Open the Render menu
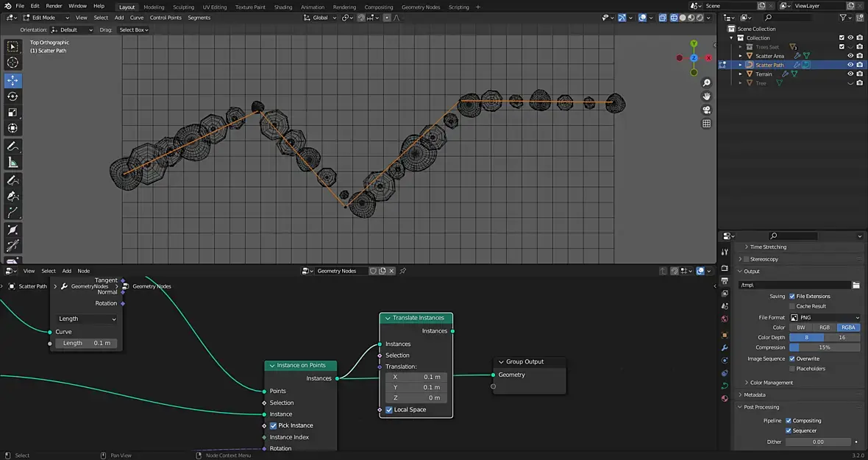The image size is (868, 460). (54, 6)
